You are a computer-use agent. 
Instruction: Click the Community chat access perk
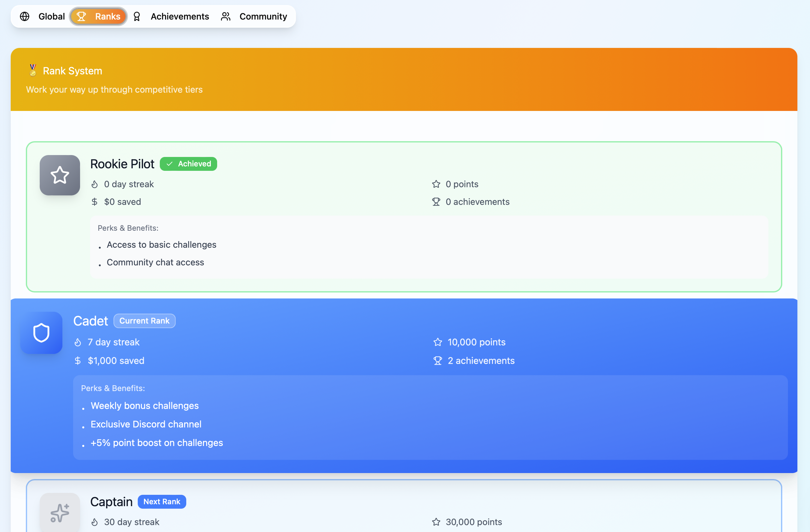point(155,262)
